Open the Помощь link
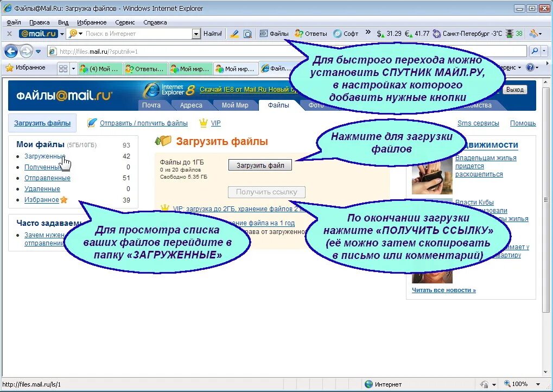The image size is (553, 392). point(523,123)
